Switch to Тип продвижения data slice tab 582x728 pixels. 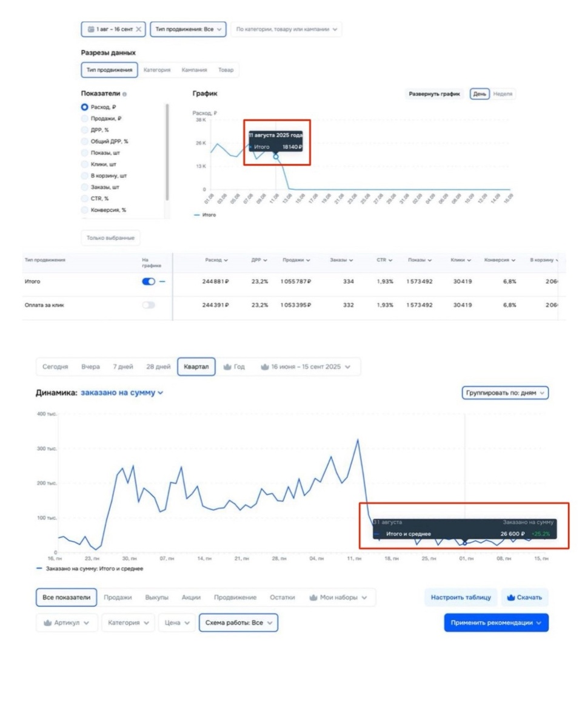click(x=109, y=70)
